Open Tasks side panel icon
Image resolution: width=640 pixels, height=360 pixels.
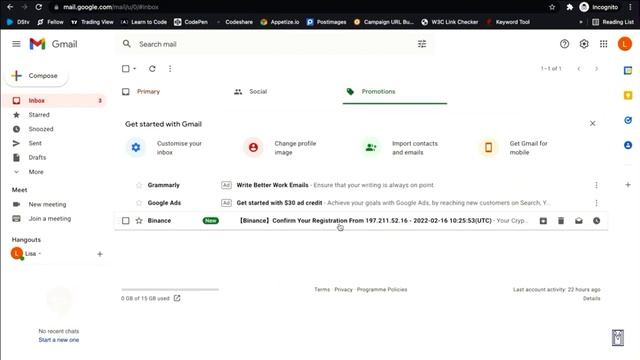tap(628, 120)
